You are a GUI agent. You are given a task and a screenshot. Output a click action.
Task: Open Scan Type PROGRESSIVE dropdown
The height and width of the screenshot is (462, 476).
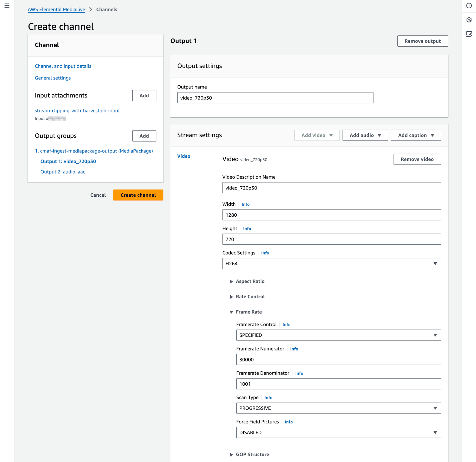click(x=338, y=408)
